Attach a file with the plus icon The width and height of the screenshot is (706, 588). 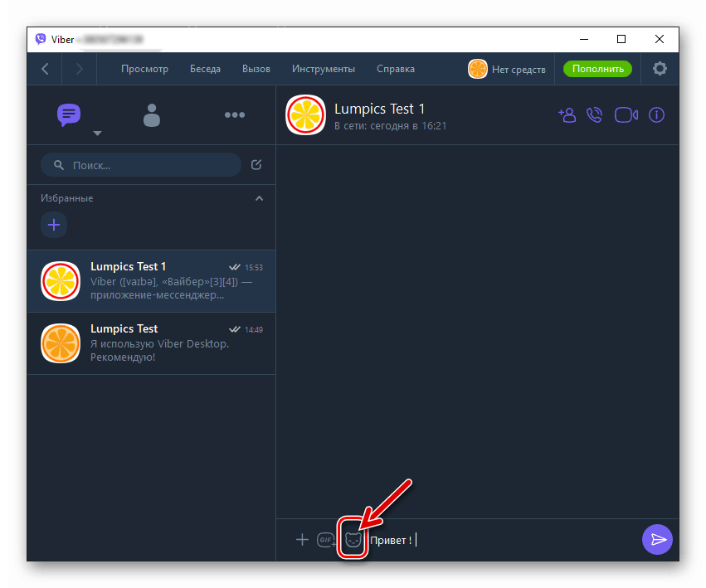click(302, 539)
